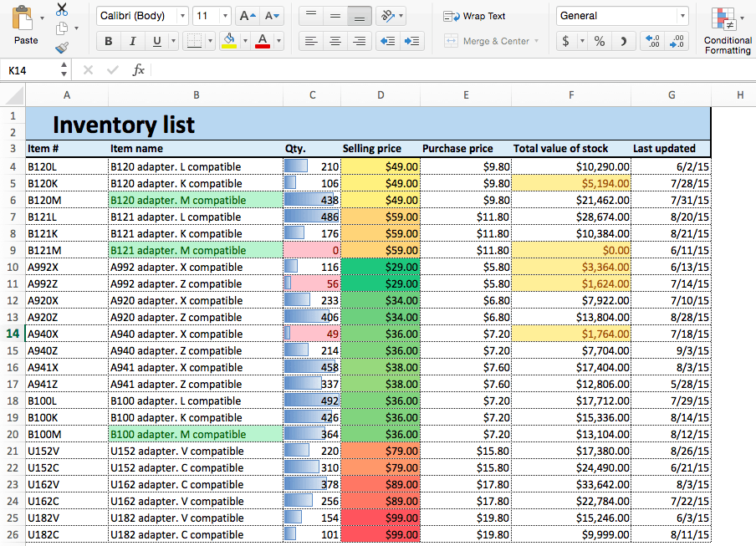Cut the selection with the scissors icon
The image size is (756, 546).
62,10
